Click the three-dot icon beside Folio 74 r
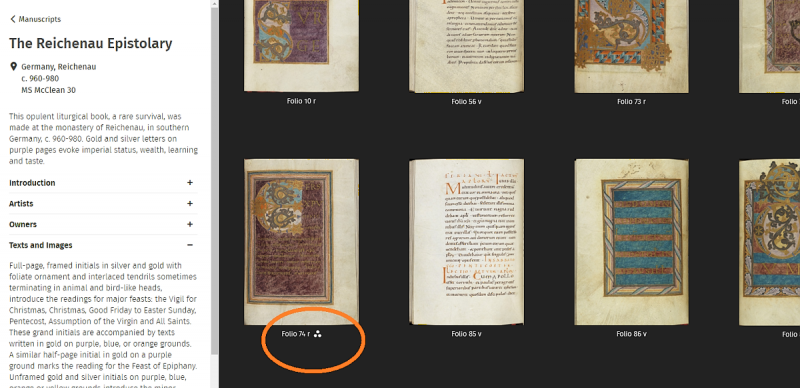 pos(317,334)
